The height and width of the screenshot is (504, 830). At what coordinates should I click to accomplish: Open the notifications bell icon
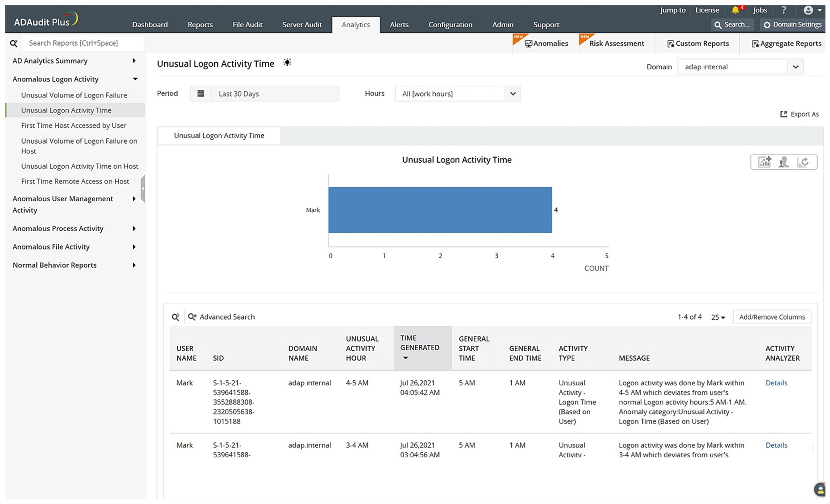coord(735,10)
